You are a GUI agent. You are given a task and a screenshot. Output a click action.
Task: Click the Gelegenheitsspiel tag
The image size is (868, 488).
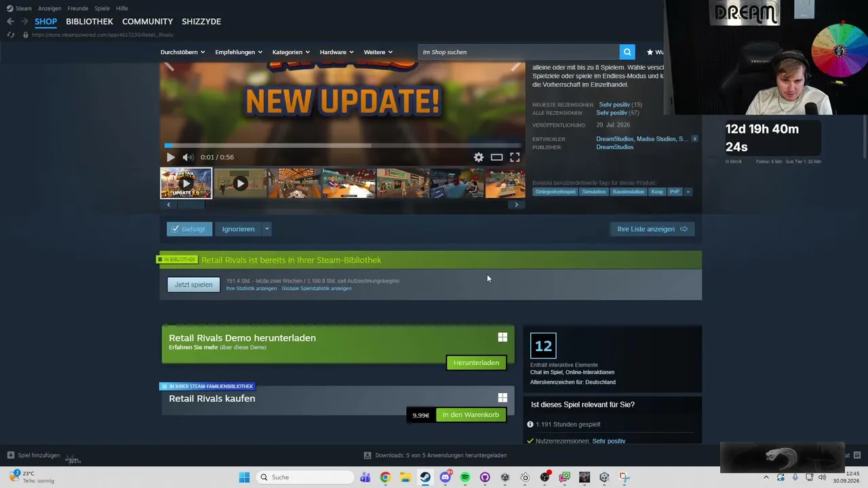(555, 192)
